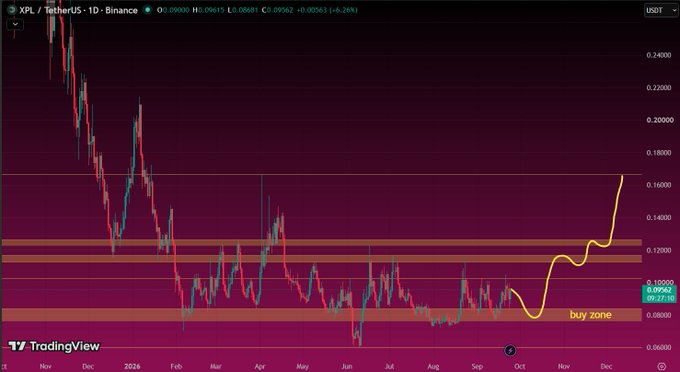Click the Feb label on time axis
The height and width of the screenshot is (372, 680).
[176, 366]
